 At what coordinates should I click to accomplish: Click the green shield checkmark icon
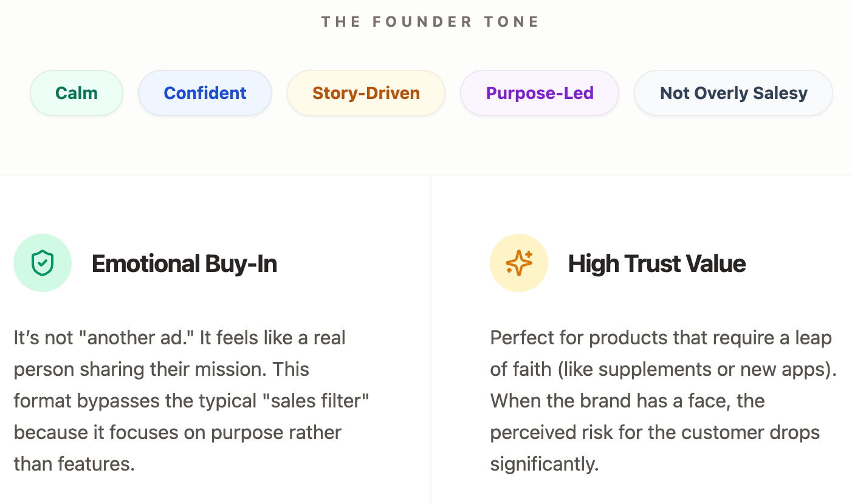click(43, 263)
